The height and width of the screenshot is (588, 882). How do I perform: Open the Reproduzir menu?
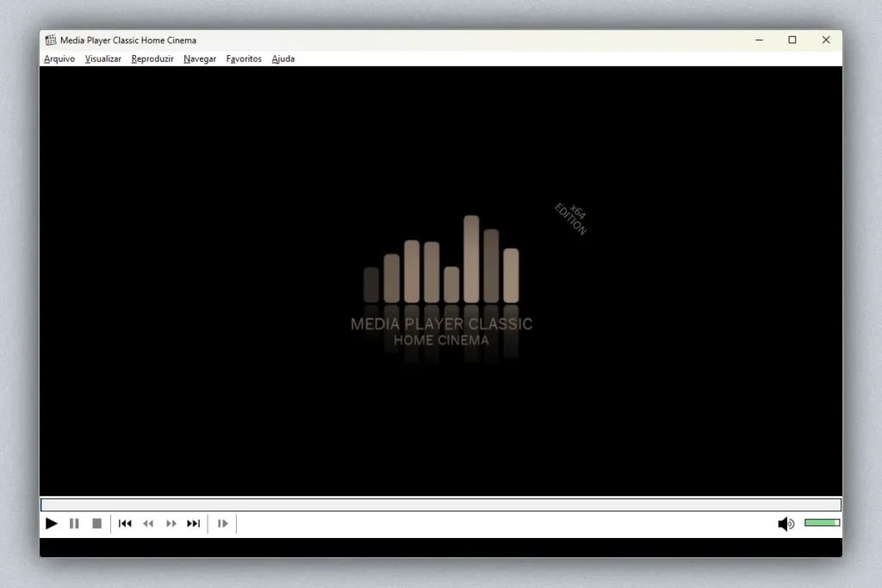click(152, 59)
